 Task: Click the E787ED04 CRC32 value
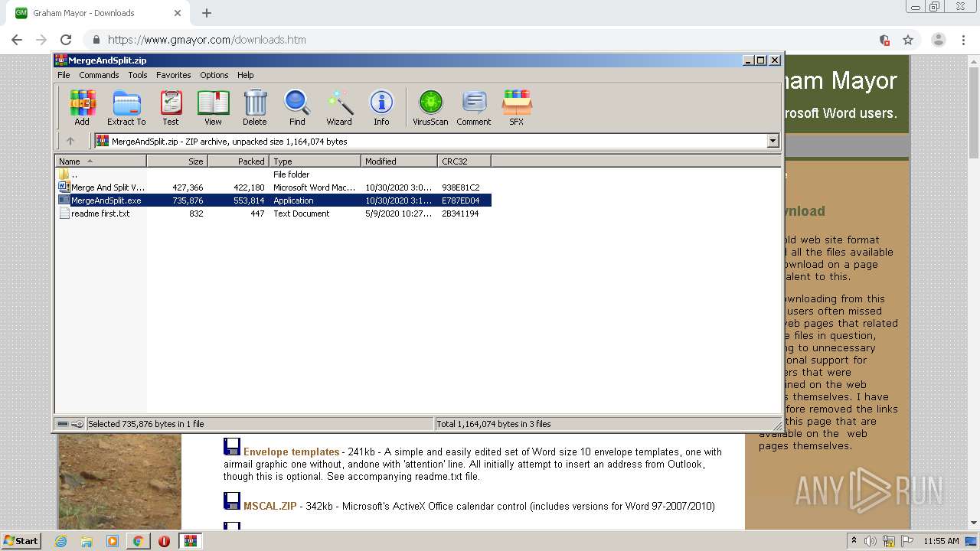(460, 201)
